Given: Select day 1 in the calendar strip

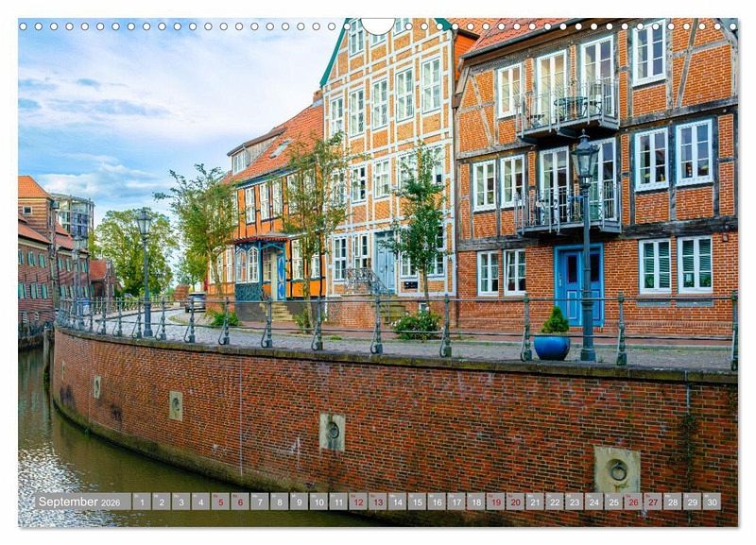Looking at the screenshot, I should (142, 502).
